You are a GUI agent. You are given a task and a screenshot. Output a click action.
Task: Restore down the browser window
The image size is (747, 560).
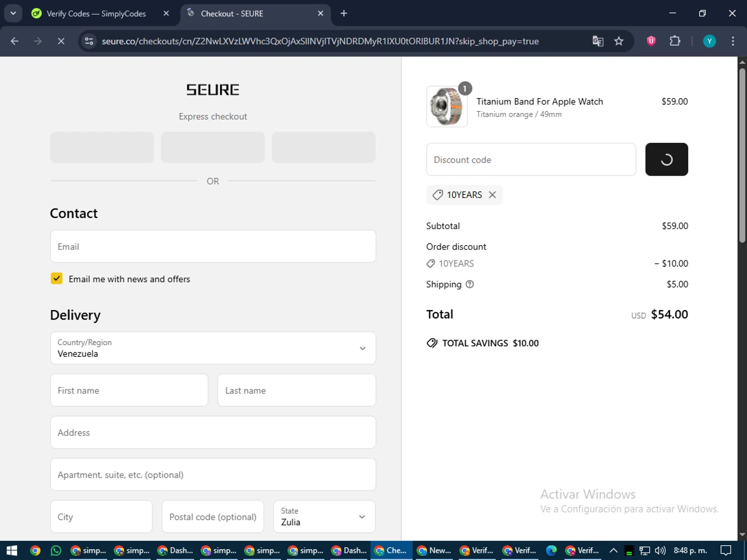click(x=702, y=13)
